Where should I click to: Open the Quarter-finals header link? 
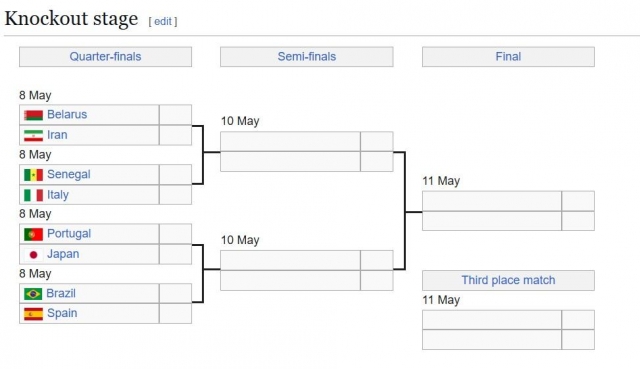click(105, 56)
